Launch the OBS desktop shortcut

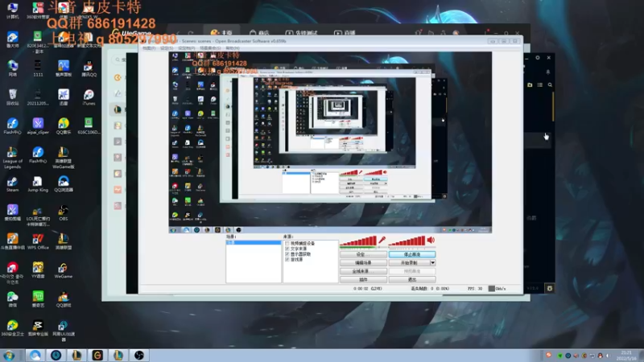63,213
